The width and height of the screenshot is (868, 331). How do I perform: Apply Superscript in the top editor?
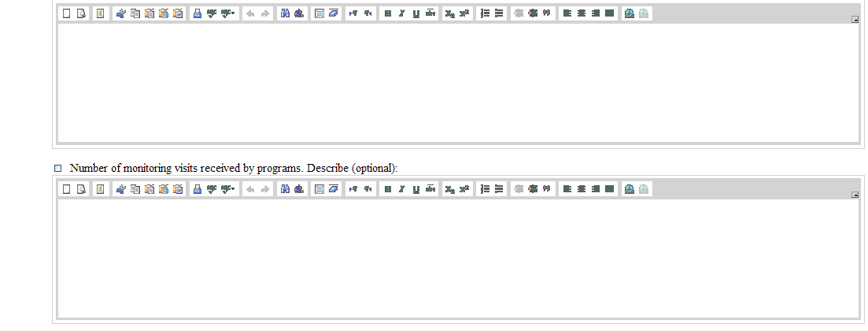point(464,13)
